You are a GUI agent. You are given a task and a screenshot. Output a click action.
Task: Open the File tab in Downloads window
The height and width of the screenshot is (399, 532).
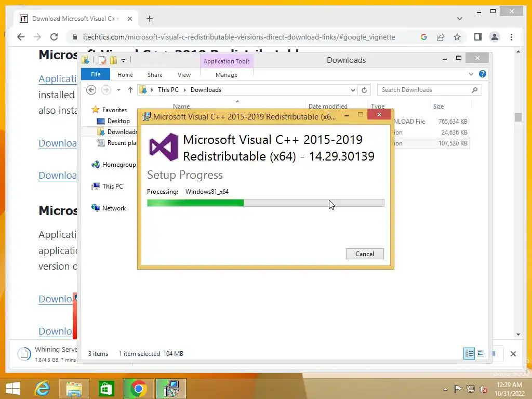96,74
